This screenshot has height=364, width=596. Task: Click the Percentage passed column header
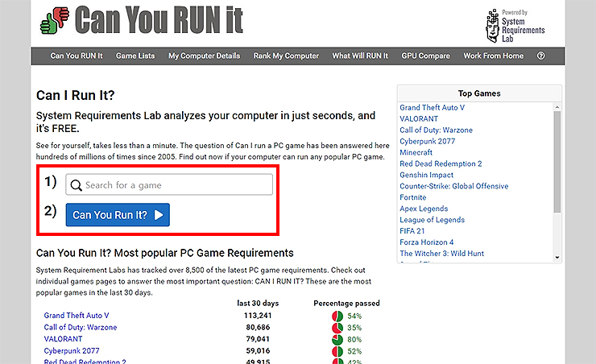click(346, 304)
